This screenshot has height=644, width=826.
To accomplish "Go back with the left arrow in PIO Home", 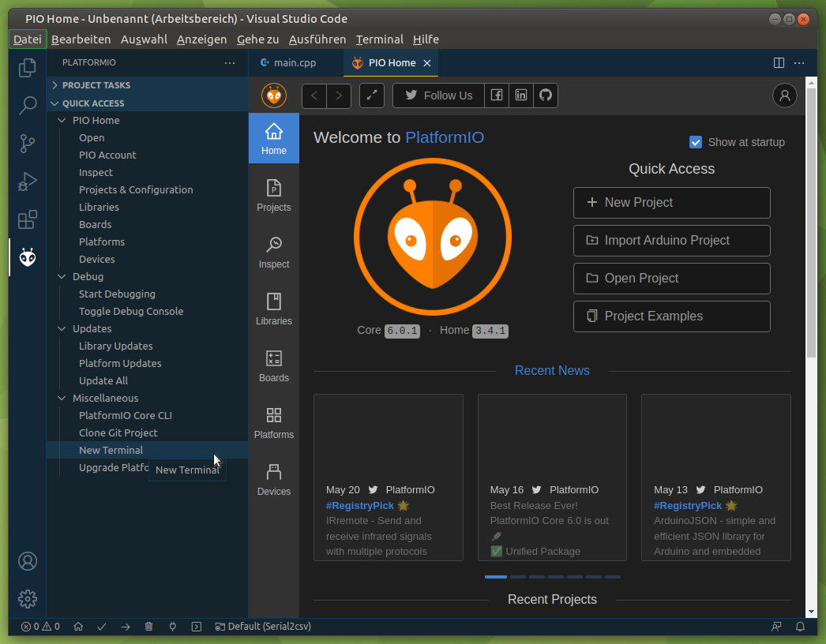I will [x=314, y=95].
